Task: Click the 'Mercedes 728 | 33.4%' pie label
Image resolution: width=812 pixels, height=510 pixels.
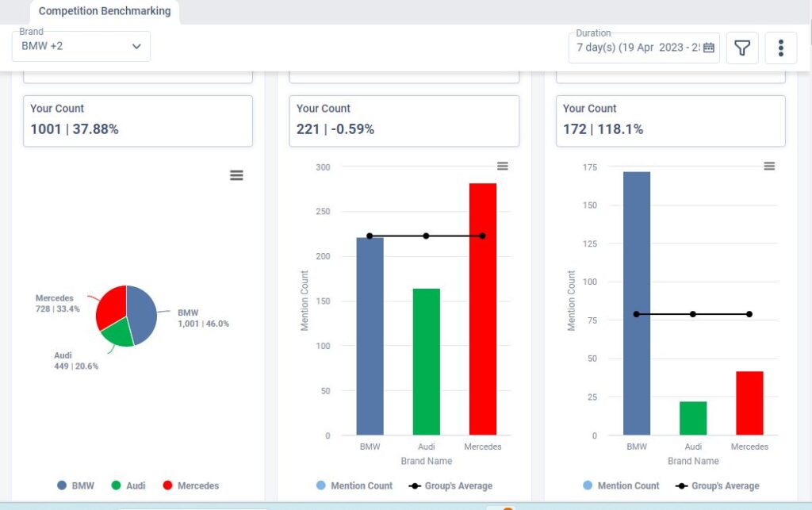Action: (x=57, y=304)
